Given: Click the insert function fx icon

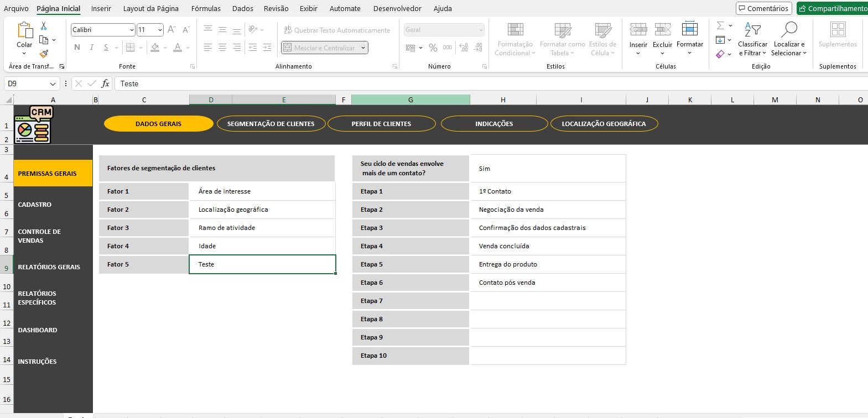Looking at the screenshot, I should click(105, 83).
